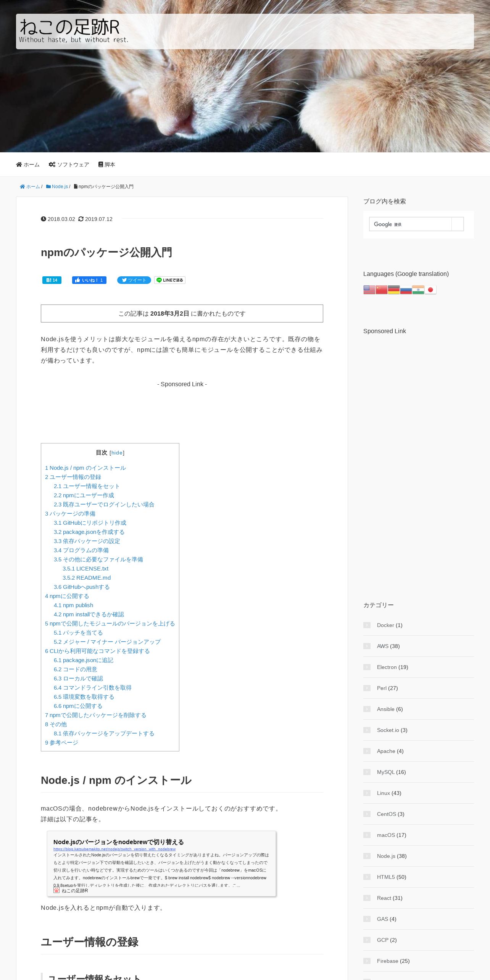The width and height of the screenshot is (490, 980).
Task: Go to TOC item 4.1 npm publish
Action: coord(73,605)
